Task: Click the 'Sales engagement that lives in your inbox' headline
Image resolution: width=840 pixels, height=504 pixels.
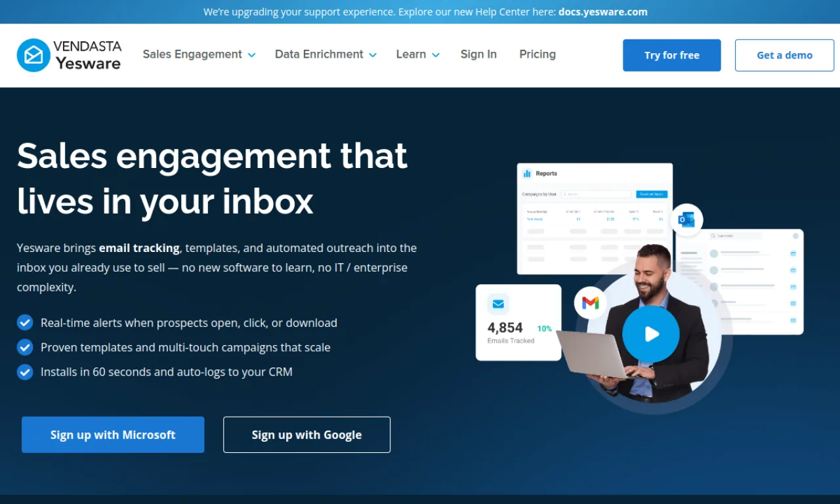Action: (213, 178)
